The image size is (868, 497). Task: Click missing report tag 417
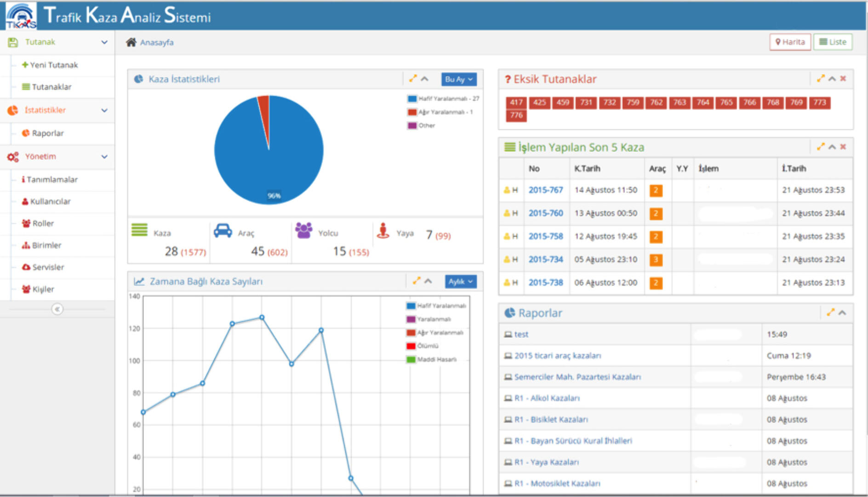(x=516, y=103)
